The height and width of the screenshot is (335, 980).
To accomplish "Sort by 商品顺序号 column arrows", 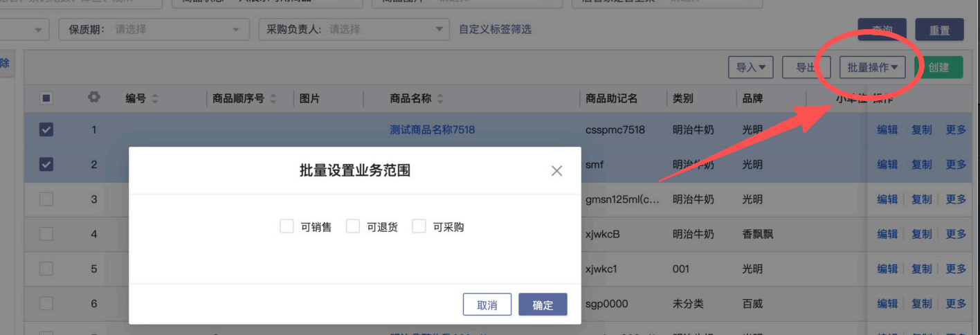I will 273,99.
